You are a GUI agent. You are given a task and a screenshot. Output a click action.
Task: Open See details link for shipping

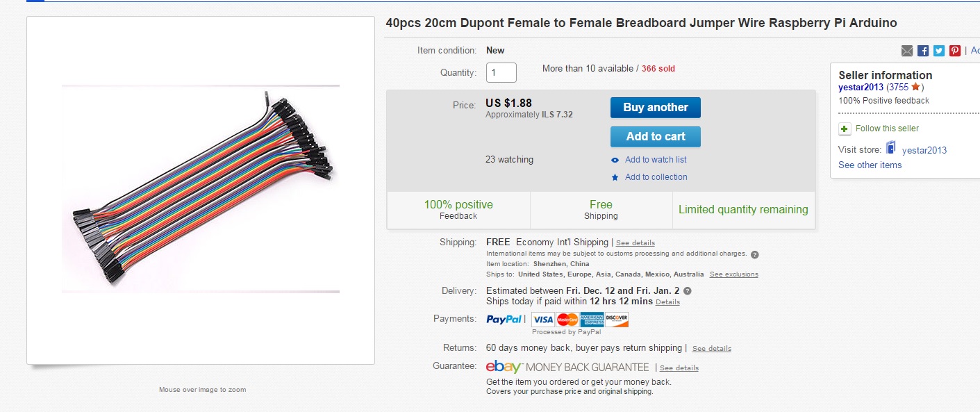635,243
